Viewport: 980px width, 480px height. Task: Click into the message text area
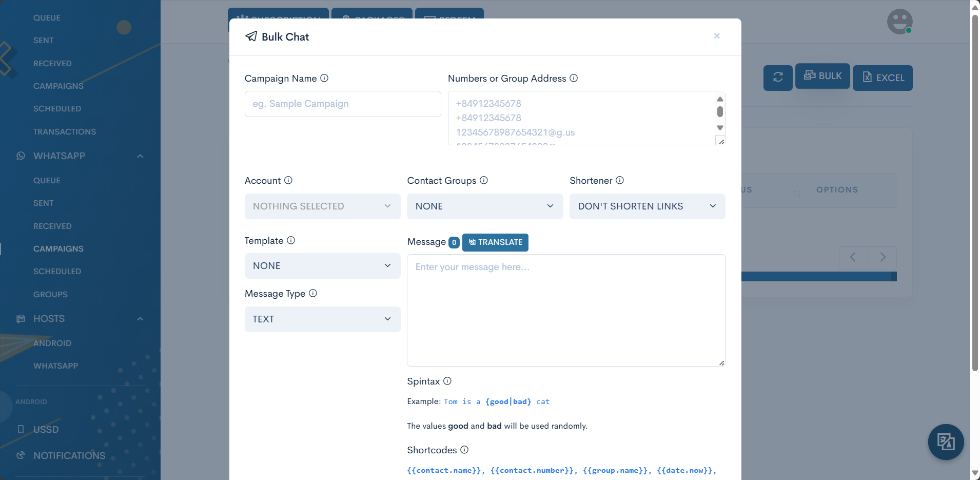point(565,310)
